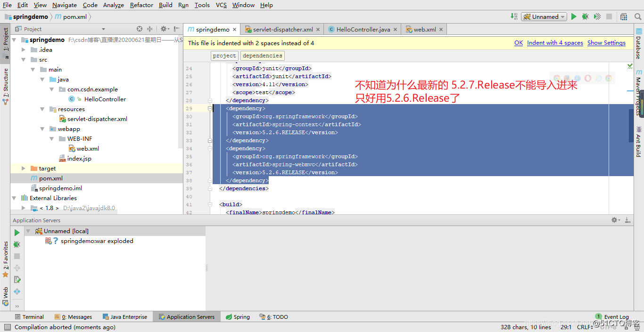This screenshot has width=644, height=332.
Task: Close the web.xml editor tab
Action: [441, 29]
